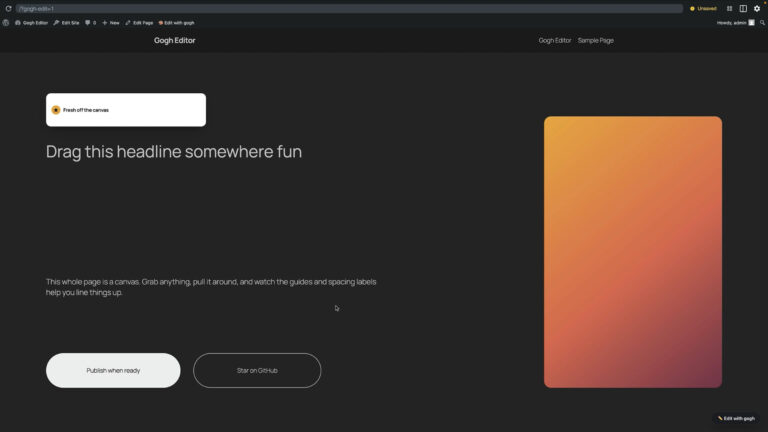Reload the page with the refresh icon
The image size is (768, 432).
8,8
